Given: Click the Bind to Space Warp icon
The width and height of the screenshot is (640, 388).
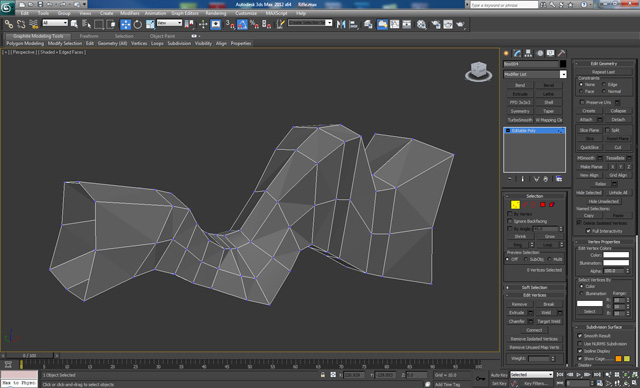Looking at the screenshot, I should pyautogui.click(x=33, y=24).
